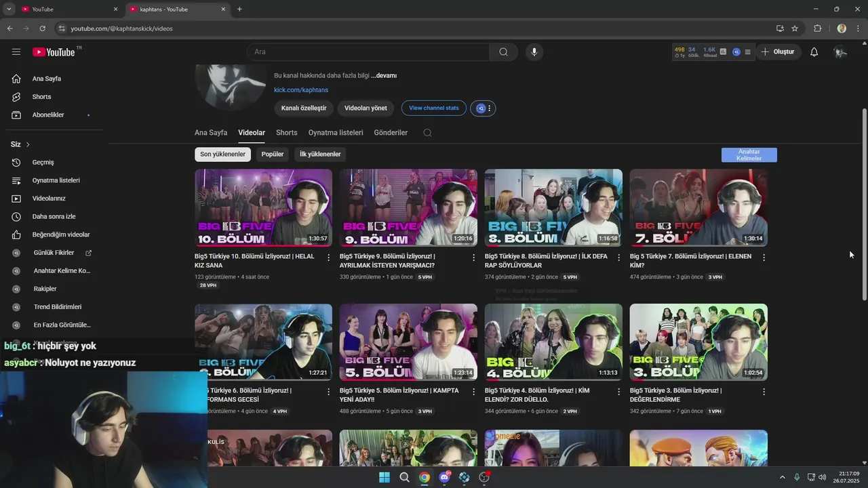Switch to the Ana Sayfa channel tab
The image size is (868, 488).
(211, 133)
